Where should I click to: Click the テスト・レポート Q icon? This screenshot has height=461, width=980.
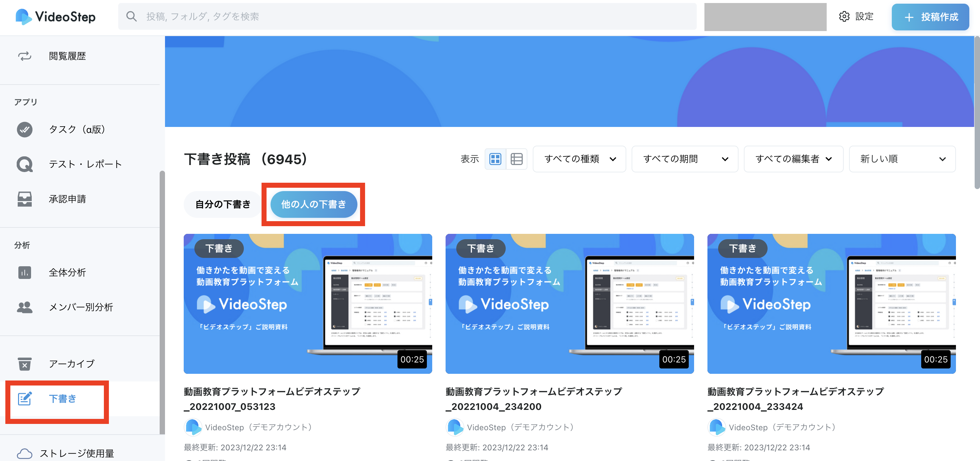coord(24,164)
